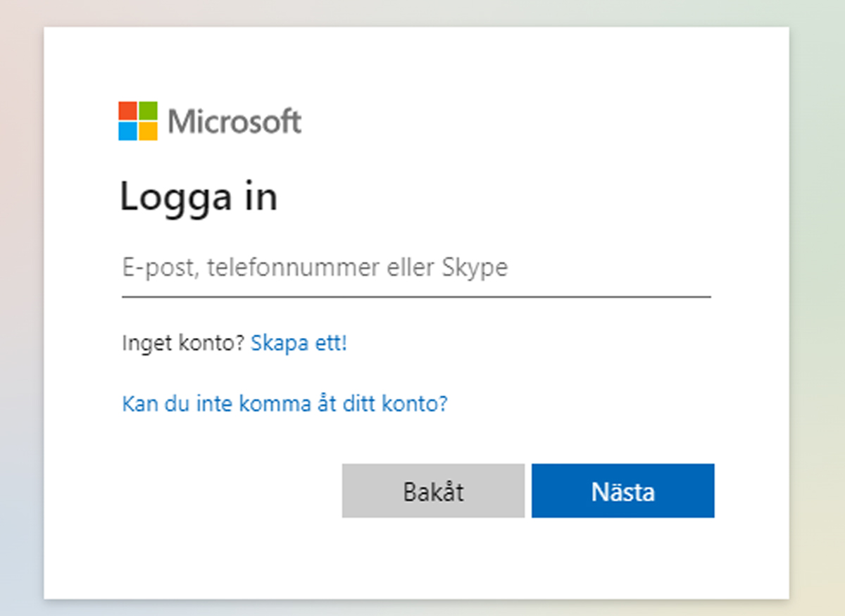This screenshot has width=845, height=616.
Task: Go back using the gray Bakåt button
Action: point(433,491)
